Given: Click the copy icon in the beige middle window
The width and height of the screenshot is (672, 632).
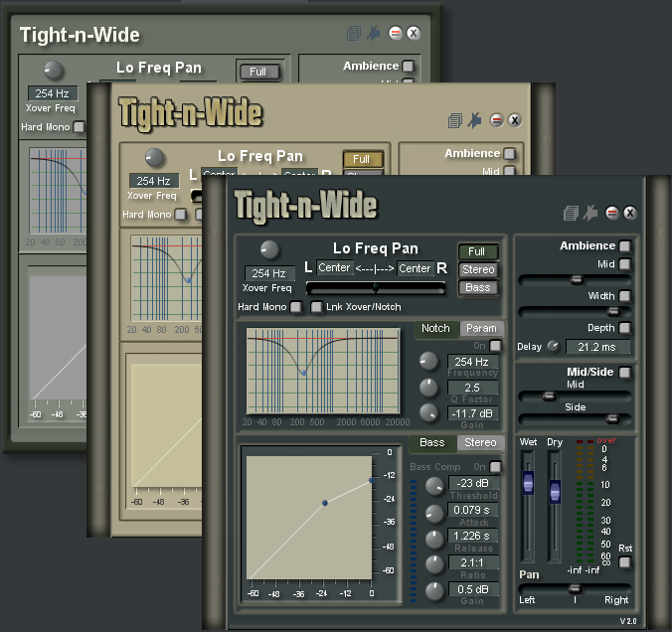Looking at the screenshot, I should click(455, 120).
